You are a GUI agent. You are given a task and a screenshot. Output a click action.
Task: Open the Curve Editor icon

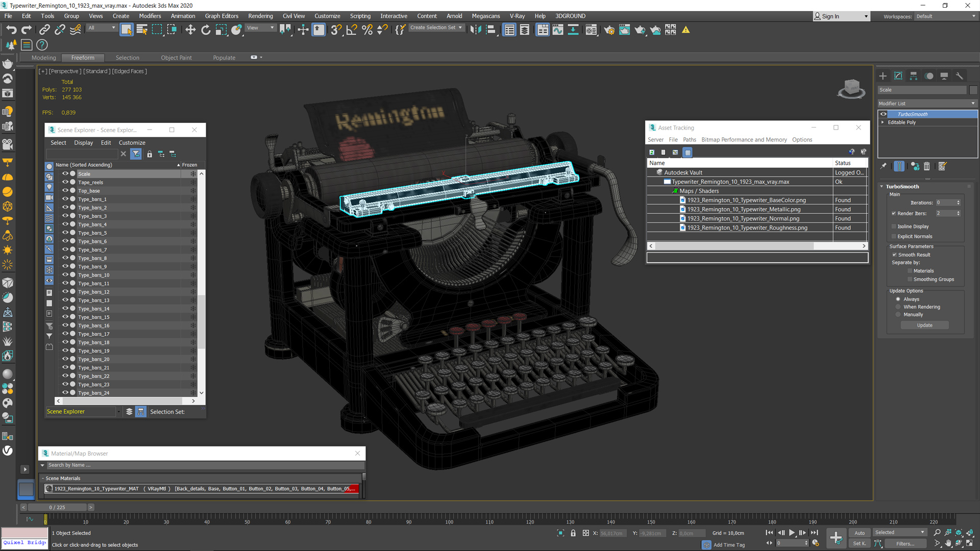(558, 30)
